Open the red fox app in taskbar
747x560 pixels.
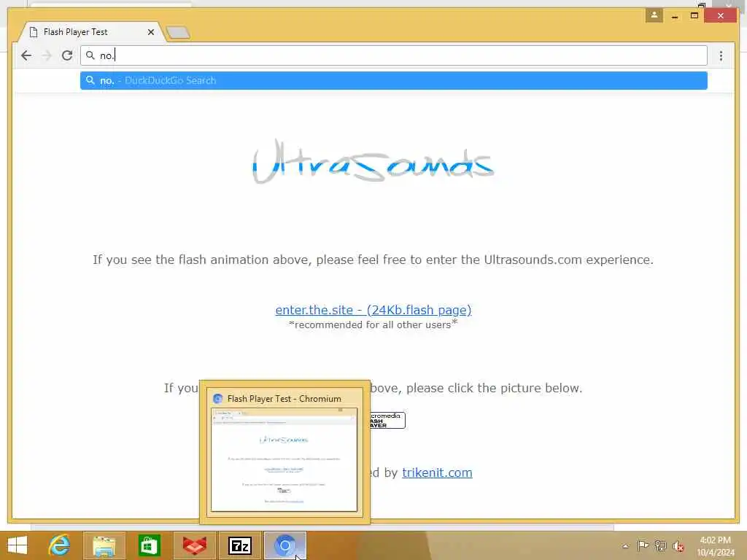click(195, 545)
